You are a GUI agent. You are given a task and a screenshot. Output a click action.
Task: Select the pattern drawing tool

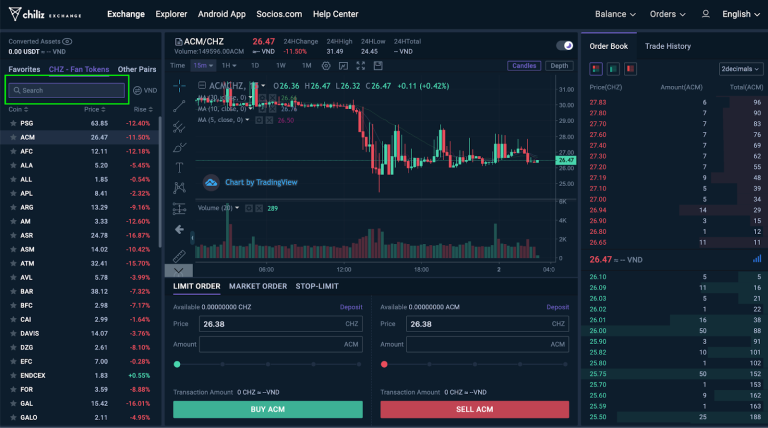pyautogui.click(x=179, y=188)
